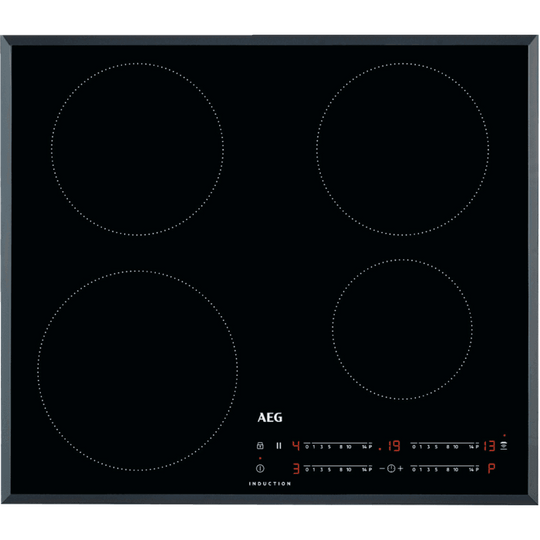Tap the timer plus button
540x540 pixels.
(400, 468)
